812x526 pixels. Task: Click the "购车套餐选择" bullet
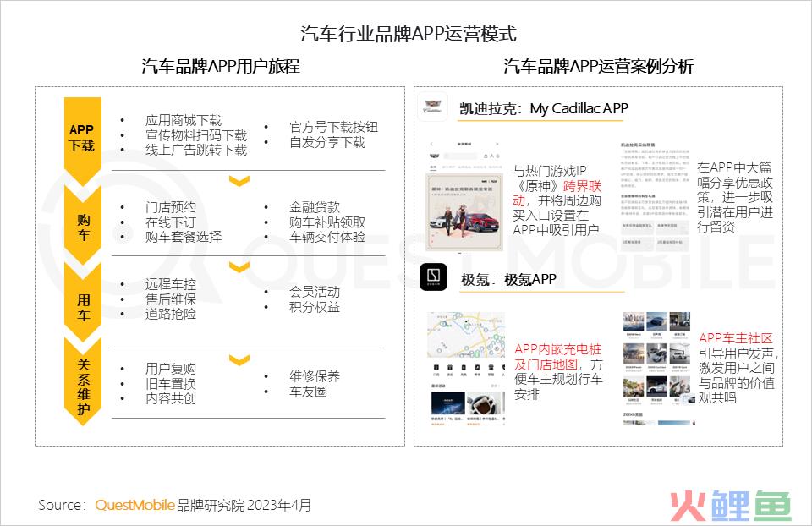(184, 237)
